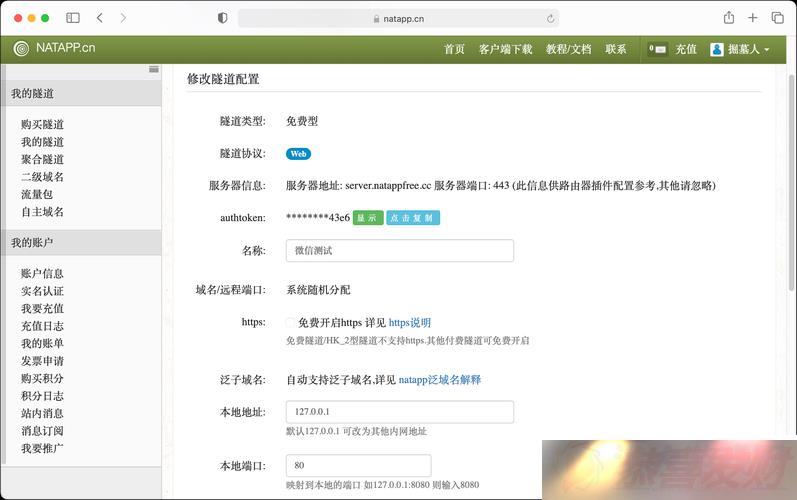Open 充值日志 in the sidebar

42,326
